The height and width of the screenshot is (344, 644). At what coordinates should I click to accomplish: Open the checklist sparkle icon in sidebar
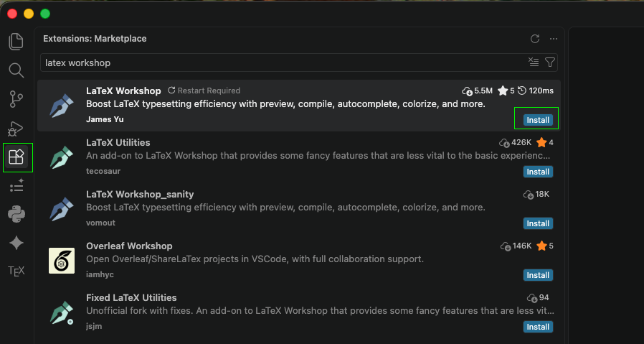[16, 186]
